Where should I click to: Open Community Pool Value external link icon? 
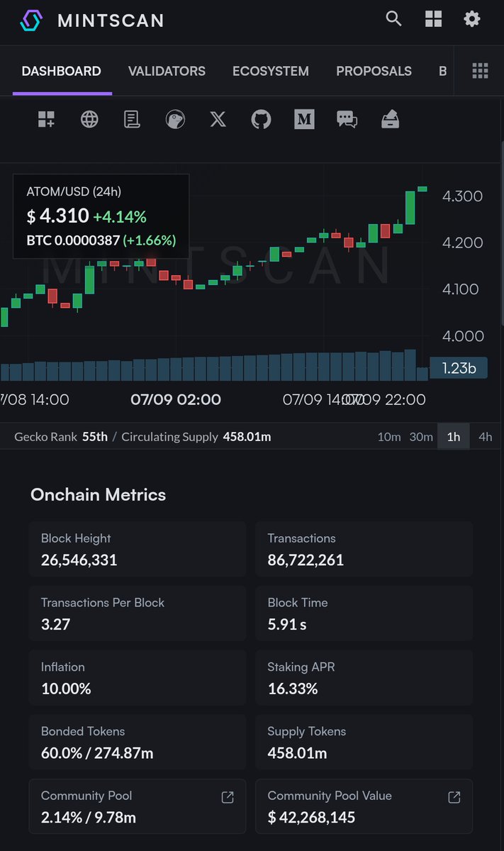pos(454,797)
